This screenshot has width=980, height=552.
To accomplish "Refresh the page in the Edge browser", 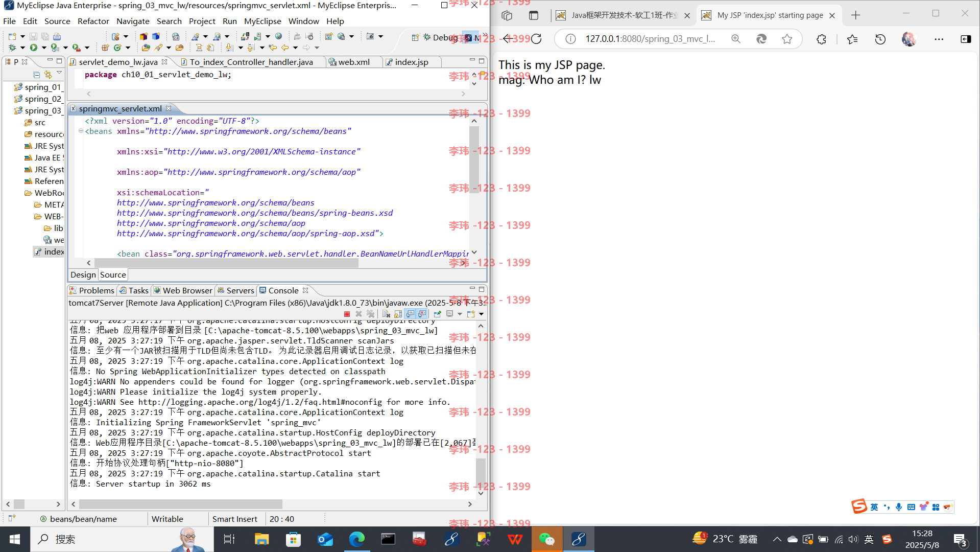I will click(x=536, y=39).
